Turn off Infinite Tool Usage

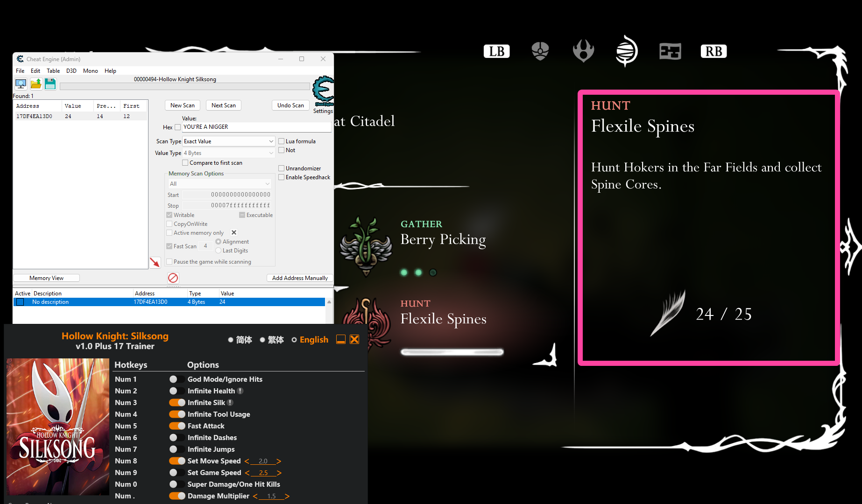(177, 414)
